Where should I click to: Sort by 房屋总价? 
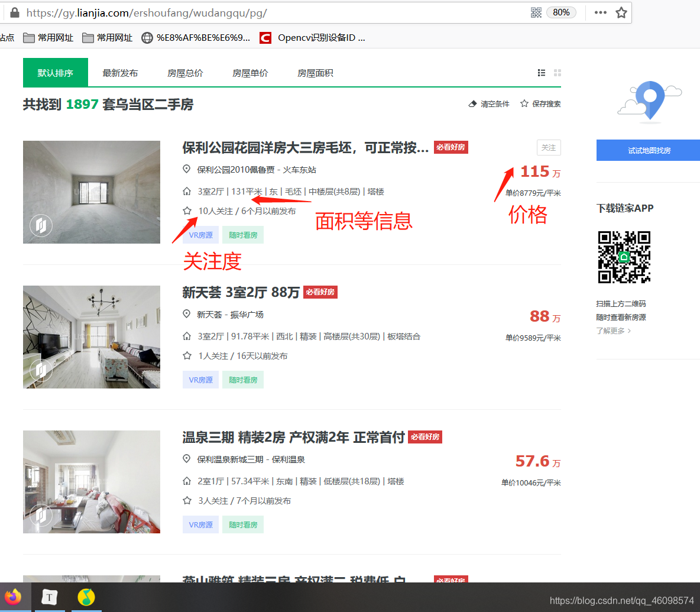pyautogui.click(x=185, y=73)
